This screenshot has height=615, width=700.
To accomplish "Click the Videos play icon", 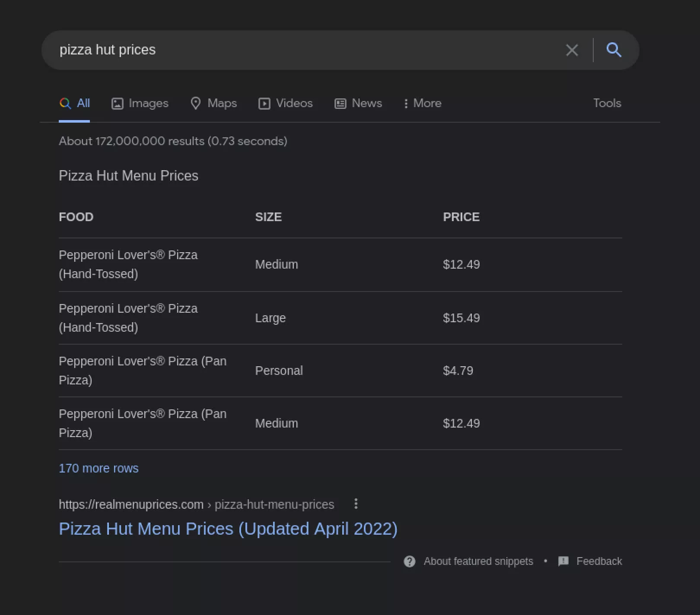I will pos(264,104).
